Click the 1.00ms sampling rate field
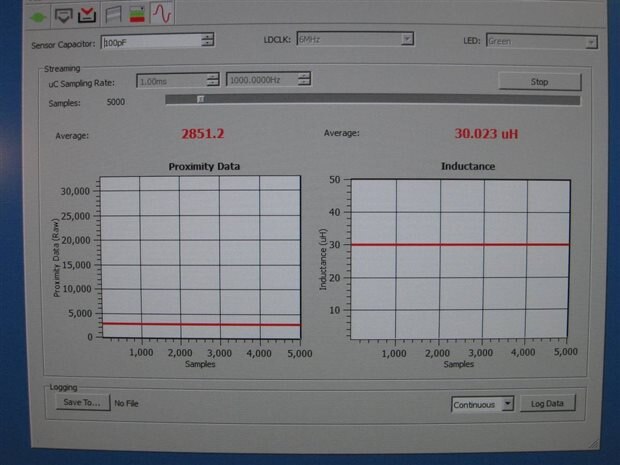 click(172, 81)
